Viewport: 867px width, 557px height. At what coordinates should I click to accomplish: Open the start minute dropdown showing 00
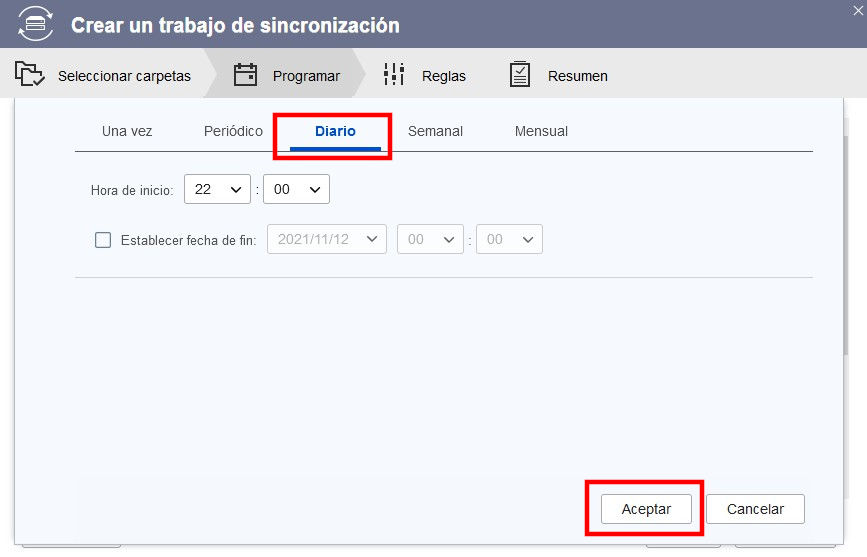[296, 189]
